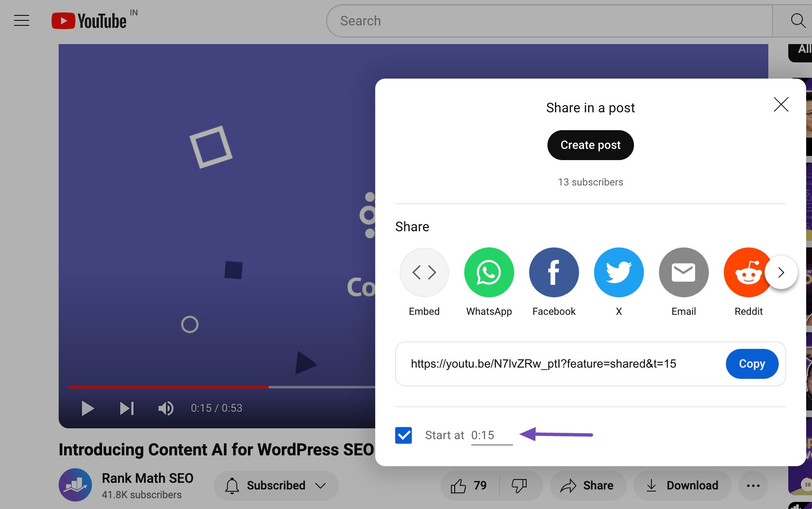Edit the Start at time input field
This screenshot has height=509, width=812.
coord(491,435)
